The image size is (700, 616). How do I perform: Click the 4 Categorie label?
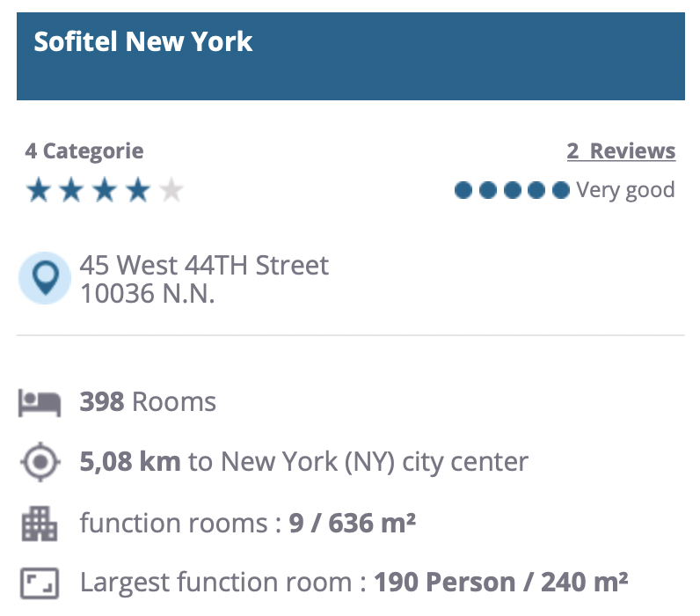[84, 151]
